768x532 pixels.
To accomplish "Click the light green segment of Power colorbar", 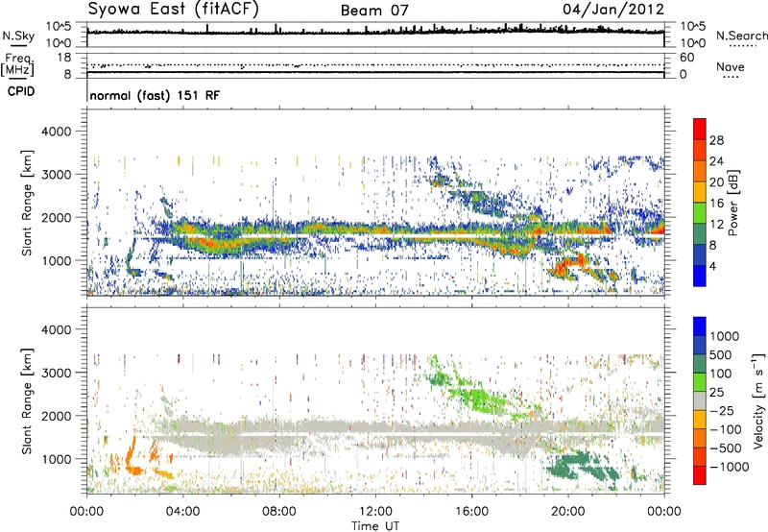I will click(x=700, y=213).
